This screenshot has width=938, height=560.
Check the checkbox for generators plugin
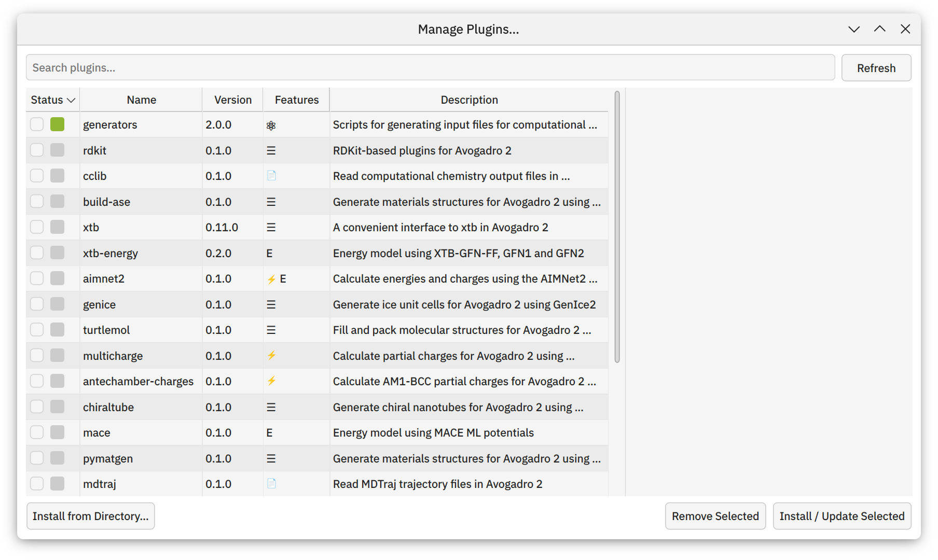(37, 124)
